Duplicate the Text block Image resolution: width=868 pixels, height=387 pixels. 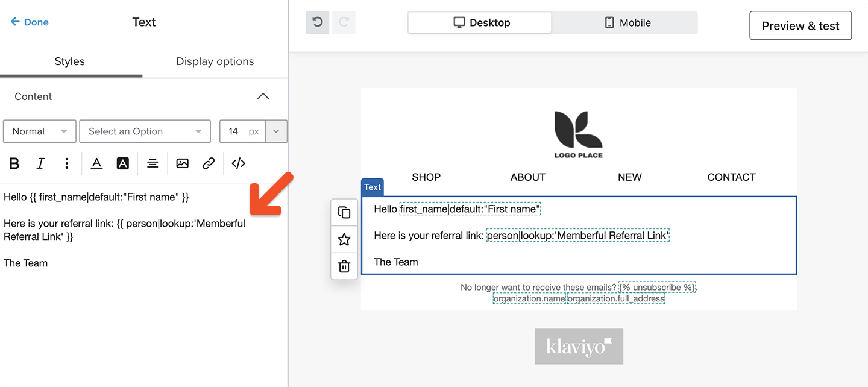[344, 212]
